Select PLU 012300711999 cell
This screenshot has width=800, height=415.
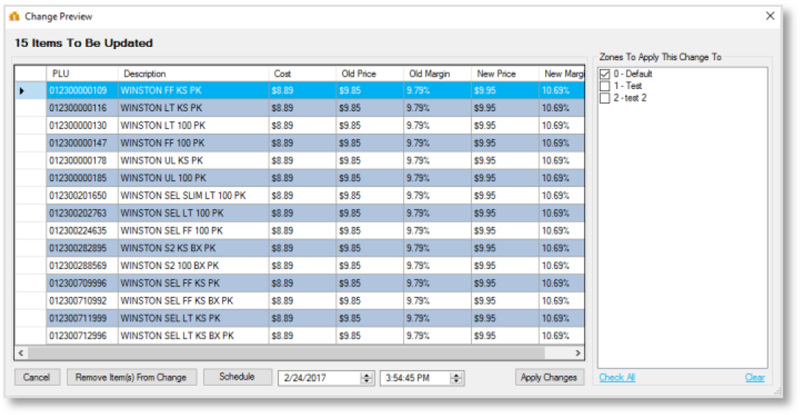(x=82, y=319)
